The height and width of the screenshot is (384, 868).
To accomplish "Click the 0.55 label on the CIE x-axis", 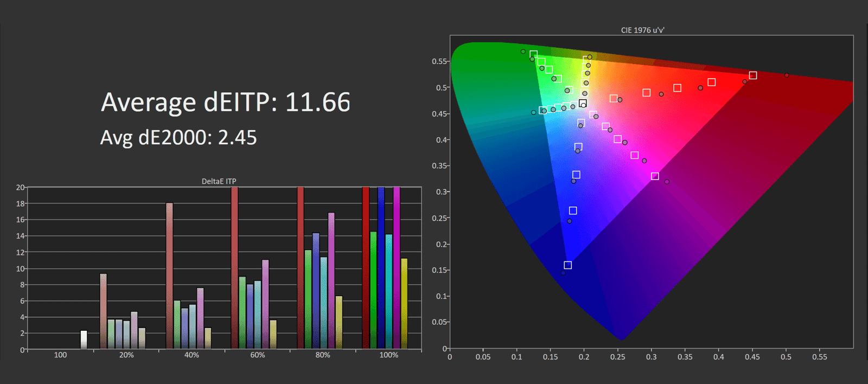I will pos(819,357).
